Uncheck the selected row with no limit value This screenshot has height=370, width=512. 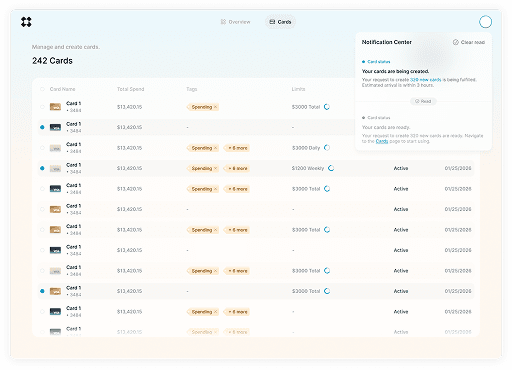pyautogui.click(x=42, y=127)
